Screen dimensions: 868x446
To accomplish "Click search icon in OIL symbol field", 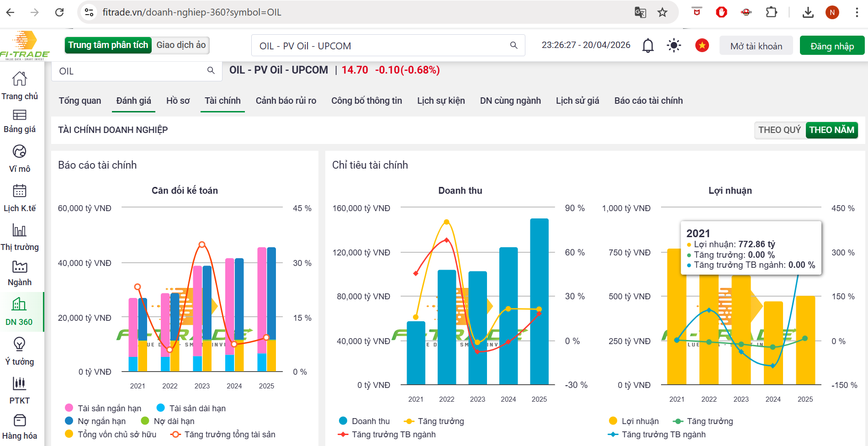I will pyautogui.click(x=211, y=70).
